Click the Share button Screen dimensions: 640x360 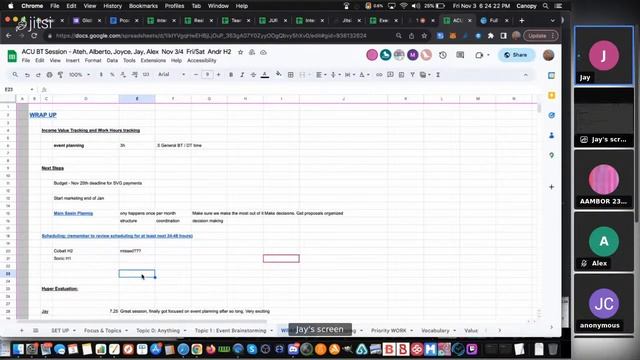[x=516, y=55]
